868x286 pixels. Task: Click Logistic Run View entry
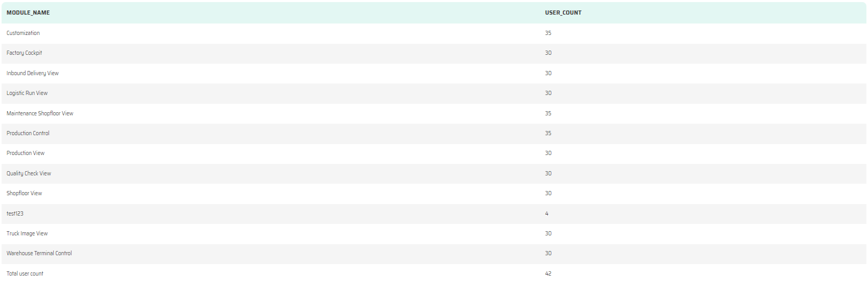click(27, 93)
